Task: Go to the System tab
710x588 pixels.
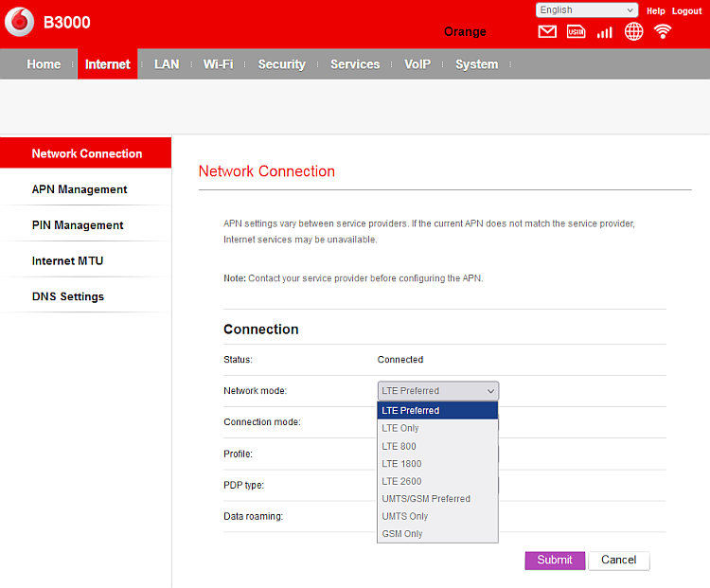Action: tap(476, 64)
